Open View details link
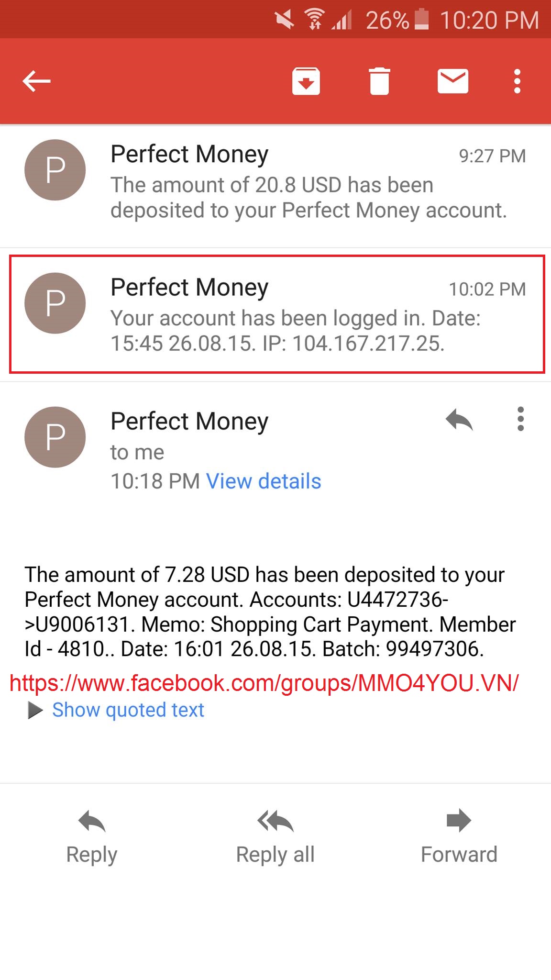This screenshot has width=551, height=980. 264,481
